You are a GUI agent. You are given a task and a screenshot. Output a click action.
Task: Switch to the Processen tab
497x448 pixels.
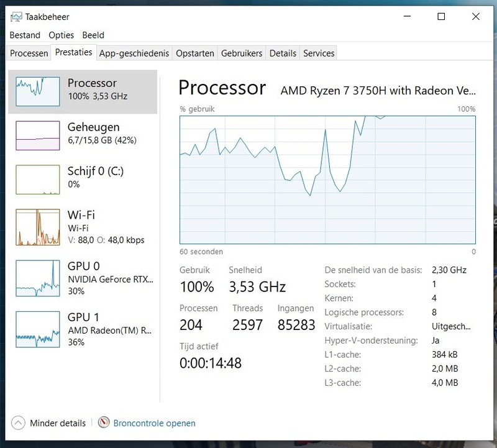coord(29,53)
